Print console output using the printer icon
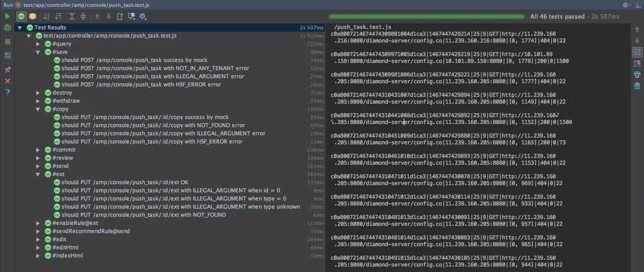 (x=637, y=75)
